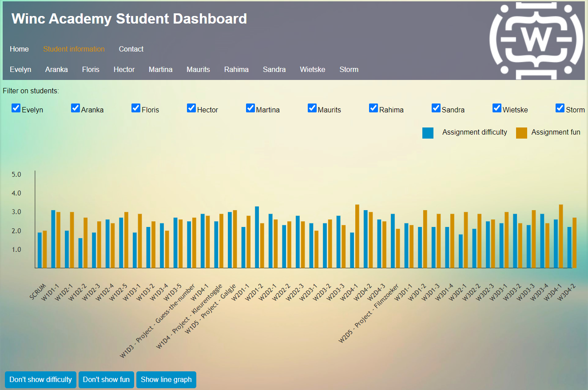Click the blue Assignment difficulty legend swatch
This screenshot has height=390, width=588.
click(428, 133)
